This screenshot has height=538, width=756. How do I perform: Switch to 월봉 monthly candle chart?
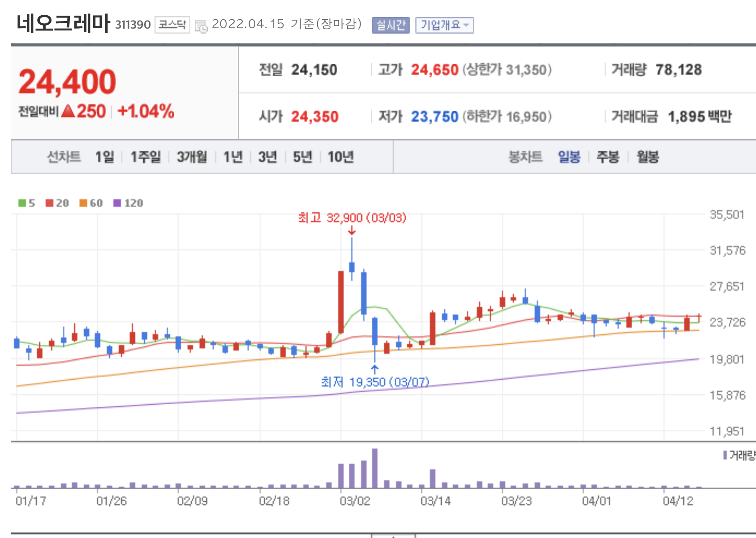648,157
